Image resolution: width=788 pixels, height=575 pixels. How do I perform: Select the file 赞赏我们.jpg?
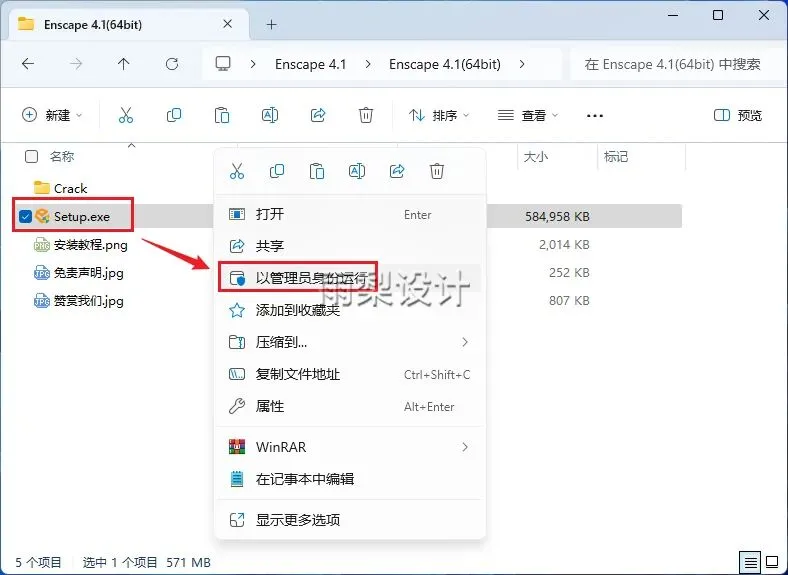pos(88,301)
